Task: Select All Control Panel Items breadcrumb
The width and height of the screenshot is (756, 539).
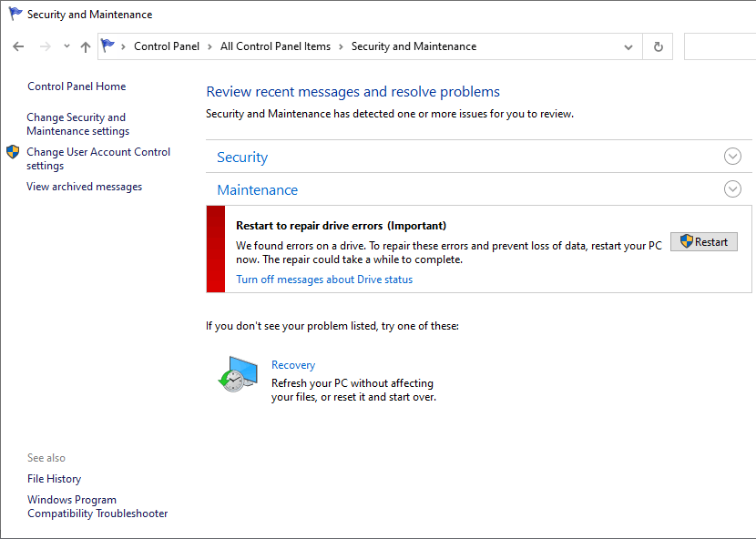Action: click(275, 46)
